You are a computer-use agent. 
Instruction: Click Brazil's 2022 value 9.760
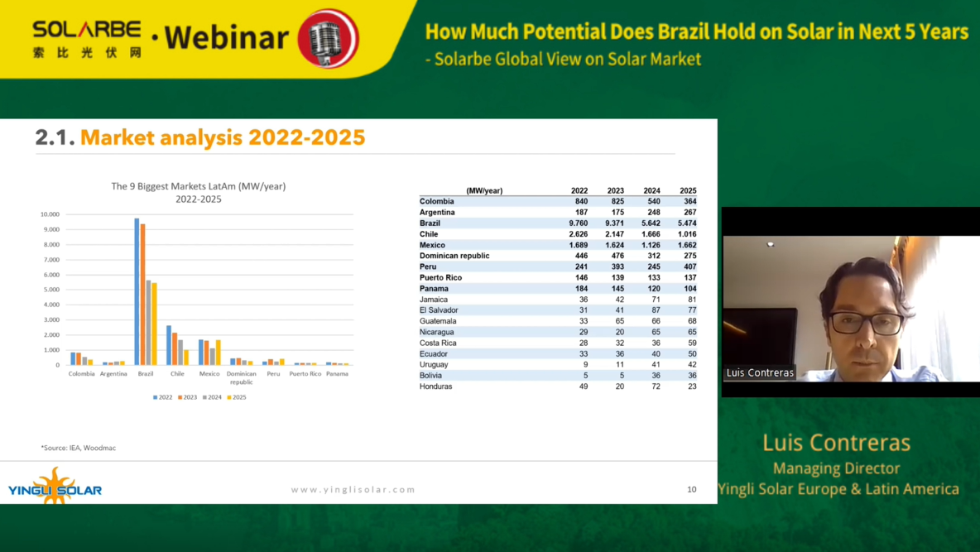578,223
